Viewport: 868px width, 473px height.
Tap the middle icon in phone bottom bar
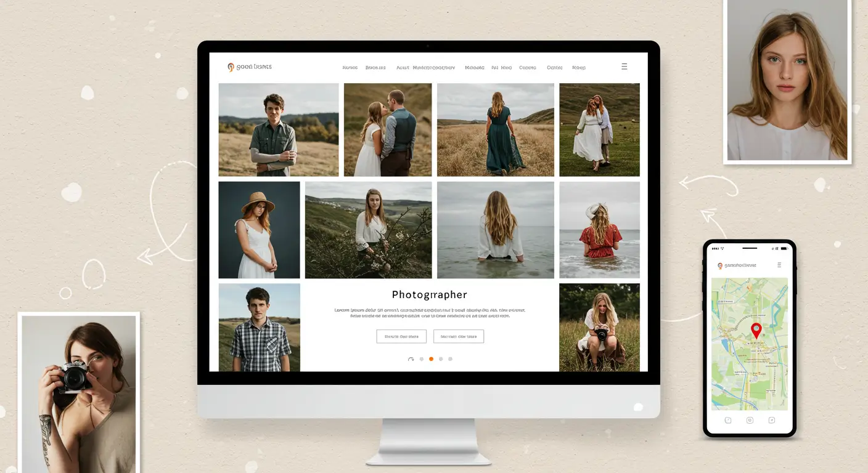point(750,420)
